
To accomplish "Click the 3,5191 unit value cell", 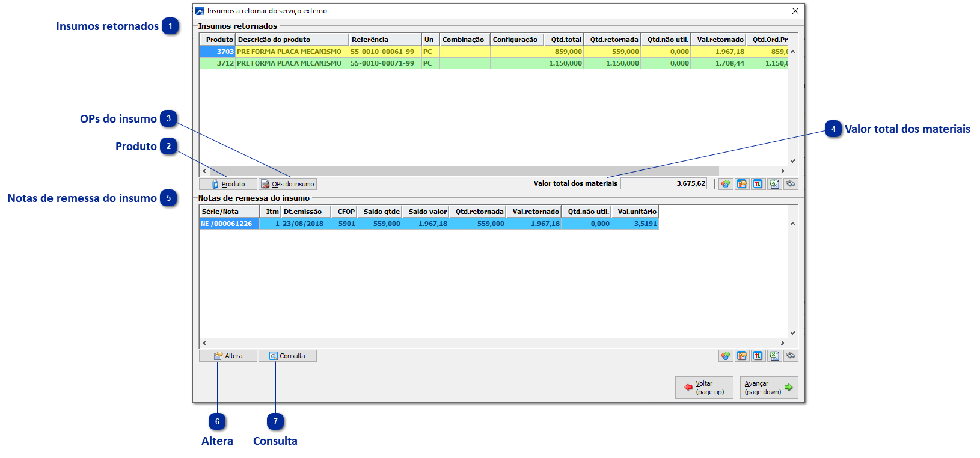I will 635,224.
